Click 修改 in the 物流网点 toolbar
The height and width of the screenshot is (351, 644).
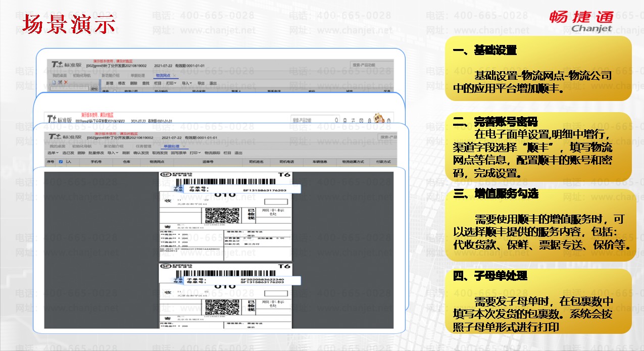pos(121,83)
